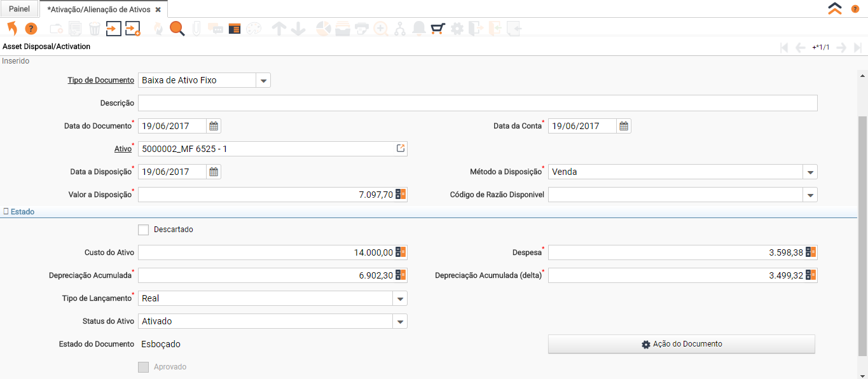Open the Método a Disposição dropdown
The height and width of the screenshot is (379, 868).
coord(810,172)
